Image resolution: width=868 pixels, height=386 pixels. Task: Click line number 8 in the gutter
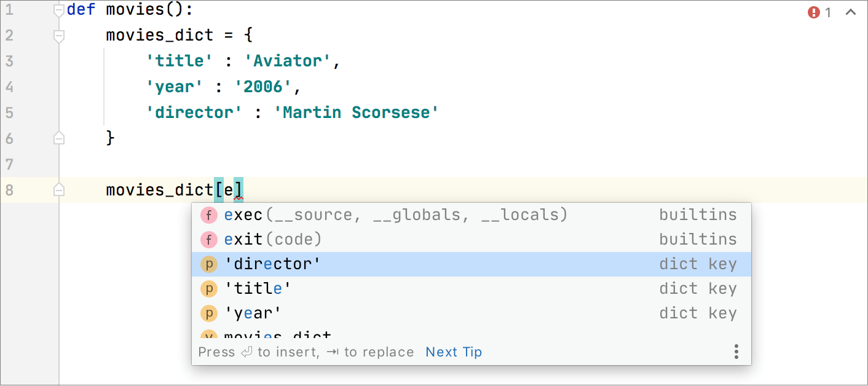click(x=9, y=190)
